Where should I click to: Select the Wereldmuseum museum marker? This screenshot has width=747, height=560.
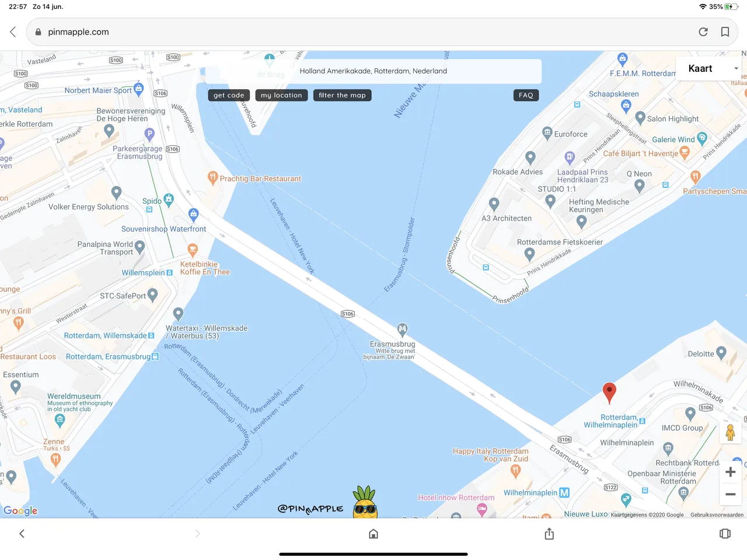[60, 420]
